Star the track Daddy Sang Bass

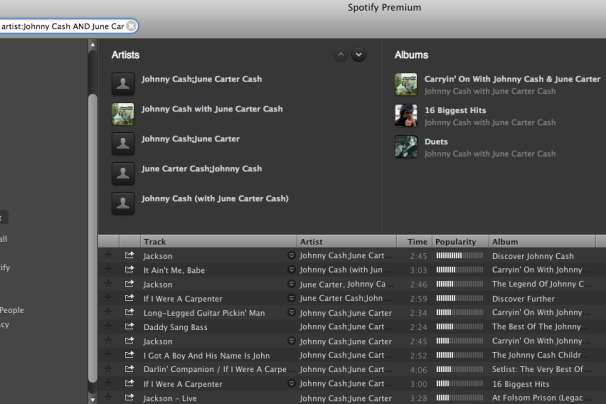pyautogui.click(x=109, y=327)
